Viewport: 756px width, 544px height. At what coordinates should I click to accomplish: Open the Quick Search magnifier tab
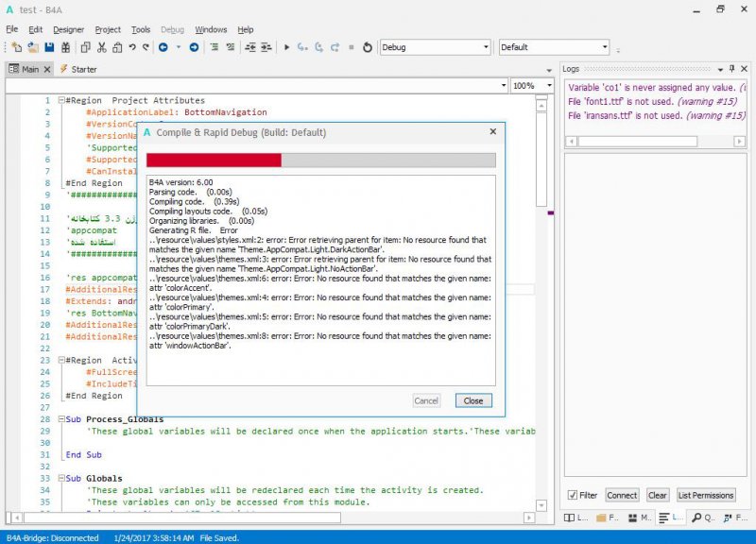click(x=700, y=518)
